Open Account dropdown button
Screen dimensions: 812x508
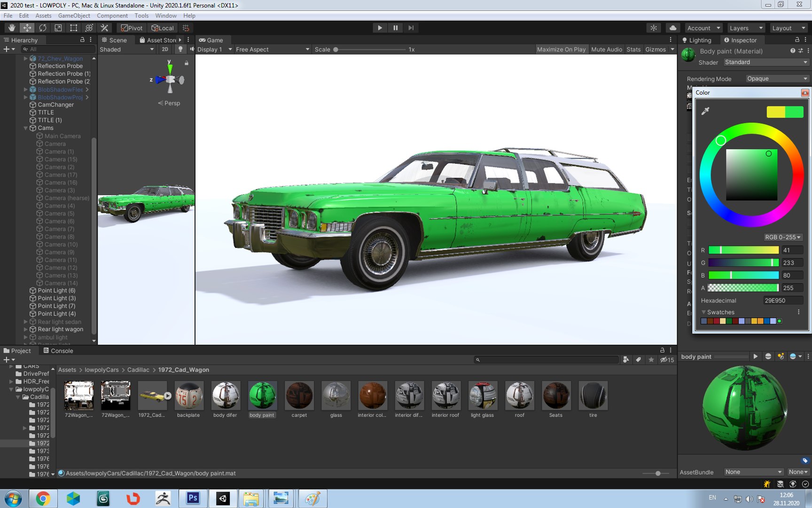(703, 28)
